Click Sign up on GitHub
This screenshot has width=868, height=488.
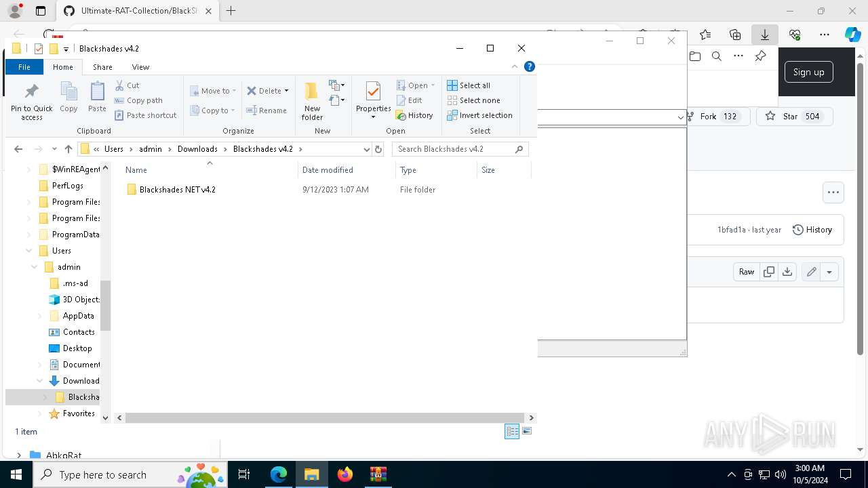click(x=808, y=73)
